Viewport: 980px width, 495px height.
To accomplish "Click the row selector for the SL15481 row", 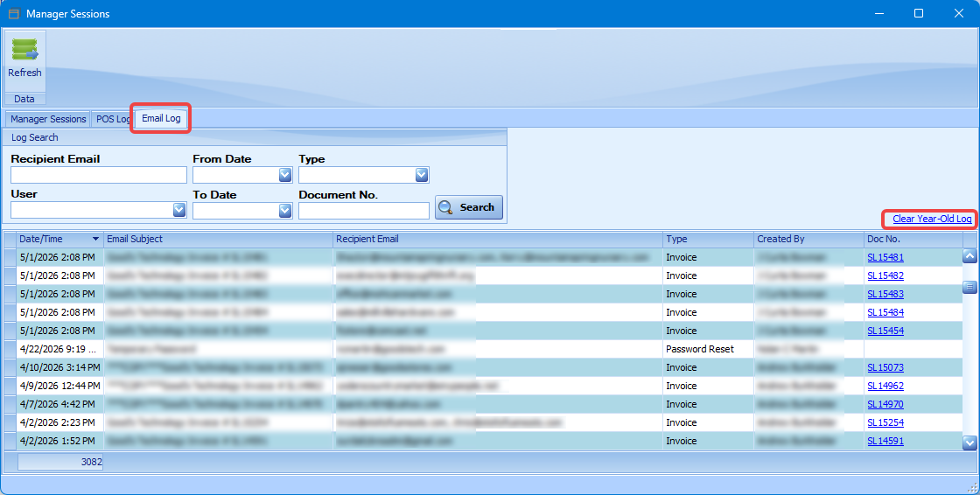I will point(10,257).
